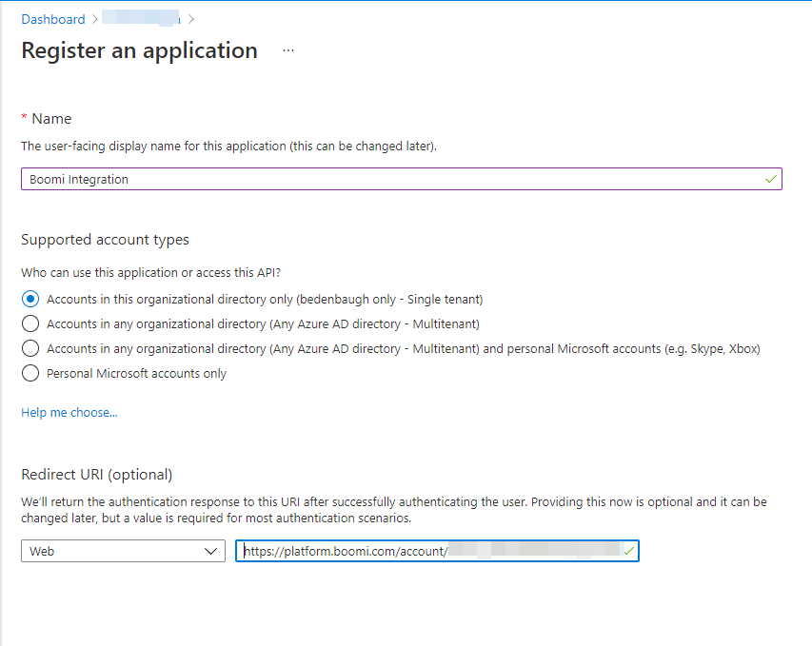Click the Redirect URI (optional) heading

97,475
